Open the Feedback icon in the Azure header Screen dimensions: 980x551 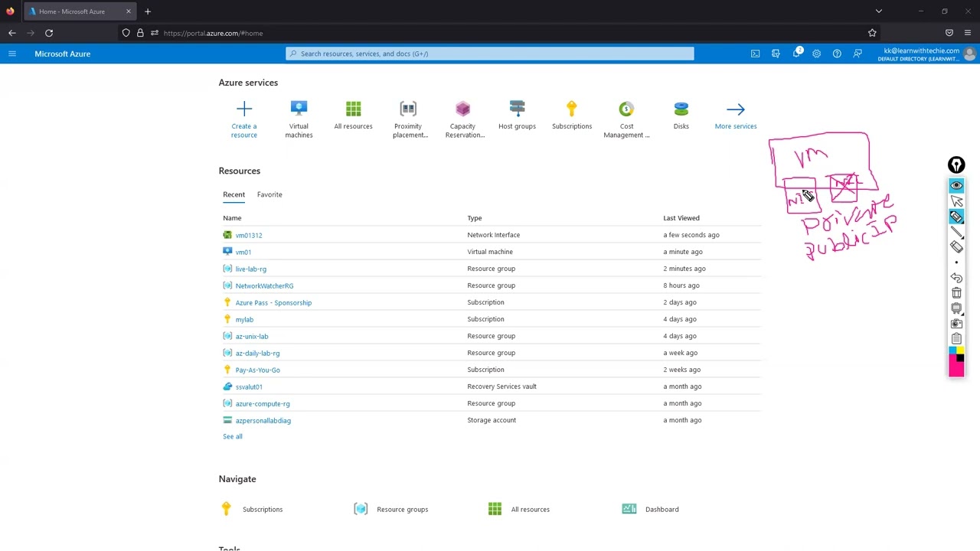857,54
